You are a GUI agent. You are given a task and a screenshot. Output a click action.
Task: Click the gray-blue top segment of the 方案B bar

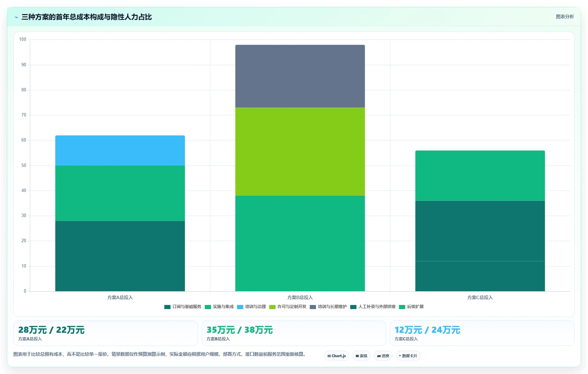[300, 76]
